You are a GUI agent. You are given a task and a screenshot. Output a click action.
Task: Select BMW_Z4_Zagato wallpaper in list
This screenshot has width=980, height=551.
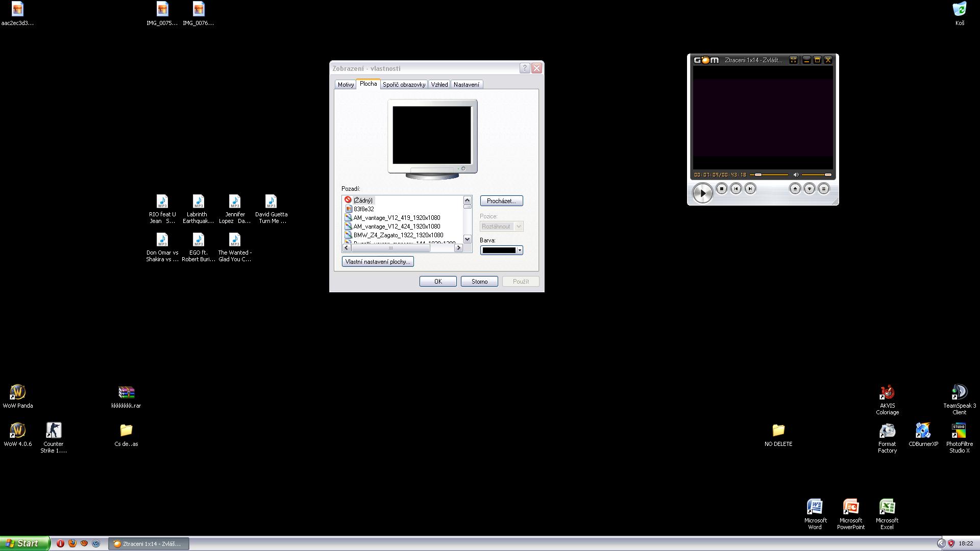[398, 235]
